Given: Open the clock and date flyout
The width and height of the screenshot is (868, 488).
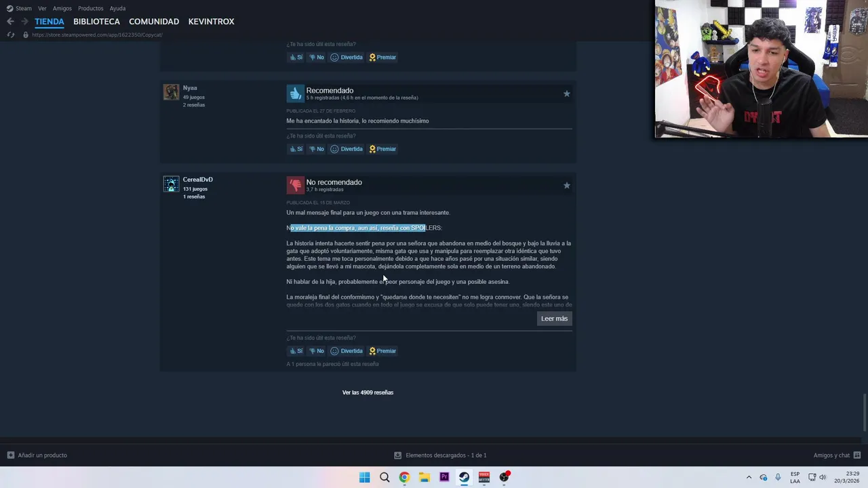Looking at the screenshot, I should (848, 477).
